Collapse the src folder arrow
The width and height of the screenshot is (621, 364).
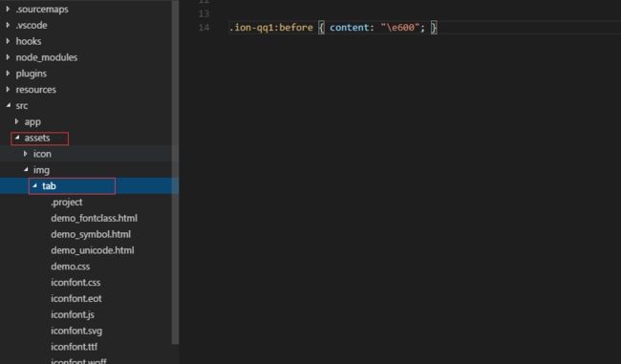(9, 105)
